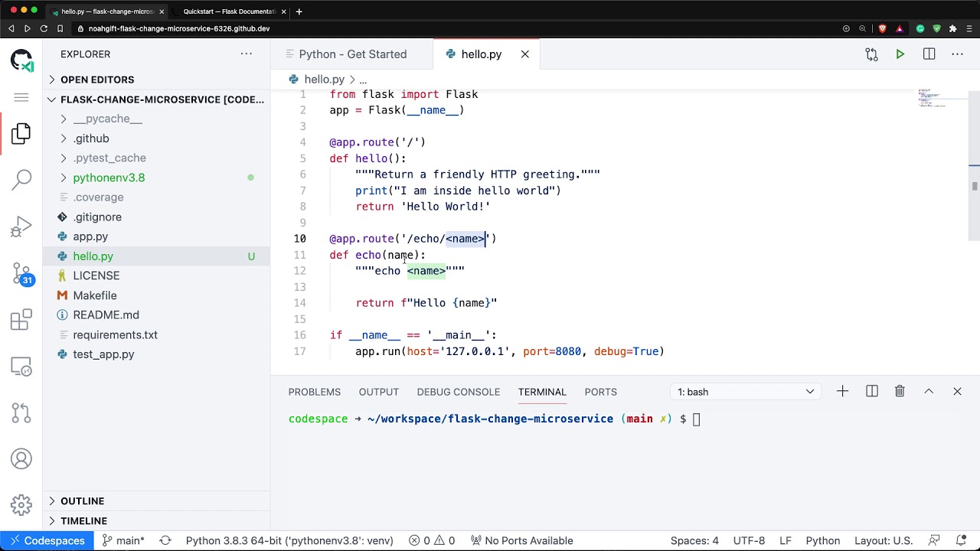
Task: Click the Codespaces remote button
Action: 46,541
